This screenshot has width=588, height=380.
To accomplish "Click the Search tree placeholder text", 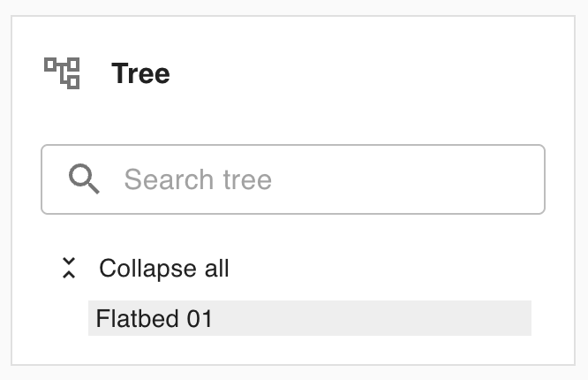I will pos(198,179).
